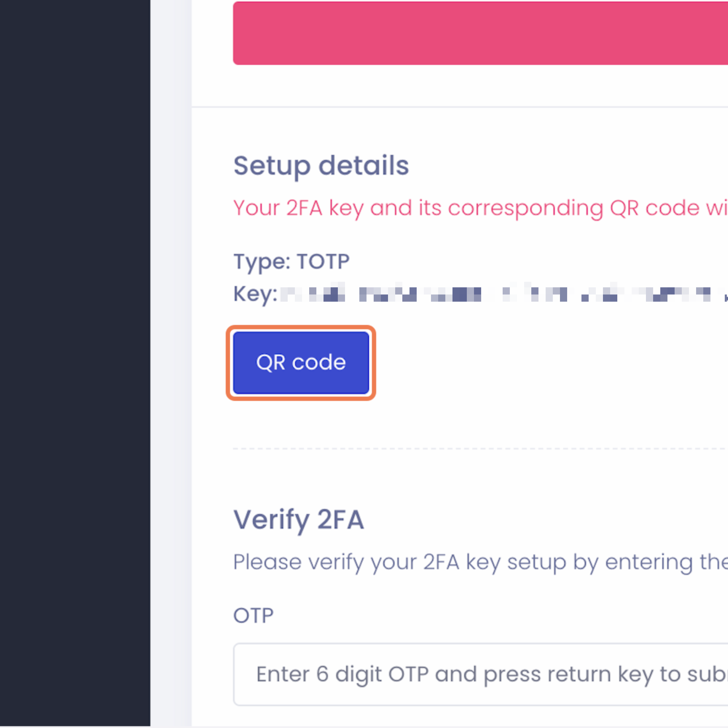728x728 pixels.
Task: Click the "Key:" label
Action: 255,294
